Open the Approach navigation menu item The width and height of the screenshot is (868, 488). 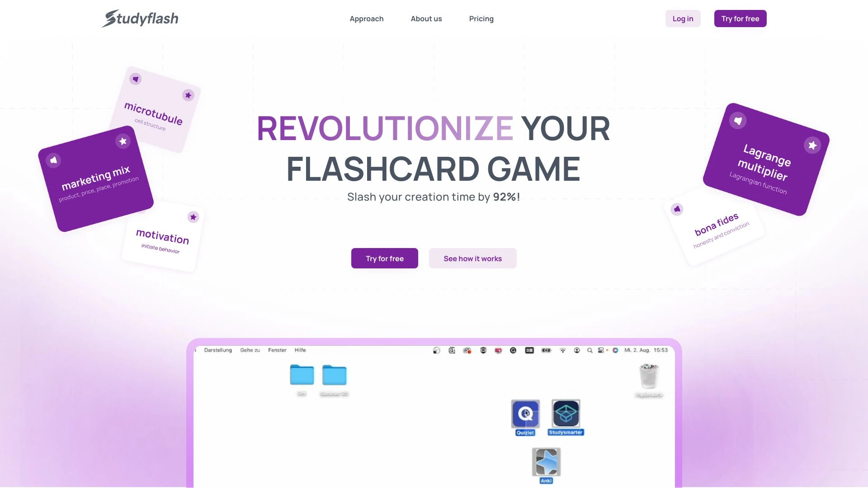[x=366, y=19]
